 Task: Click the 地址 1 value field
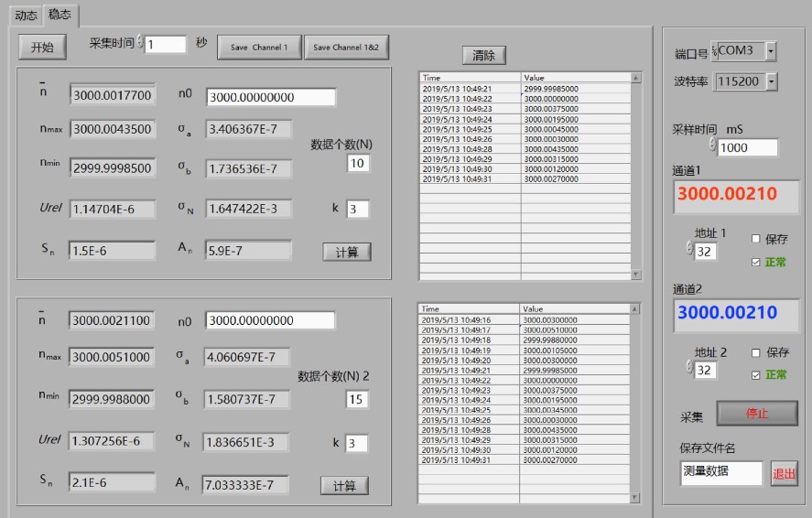(x=705, y=252)
